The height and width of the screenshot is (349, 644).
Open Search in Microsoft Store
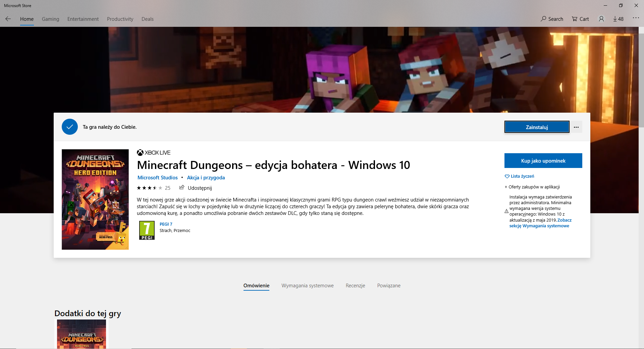click(552, 19)
